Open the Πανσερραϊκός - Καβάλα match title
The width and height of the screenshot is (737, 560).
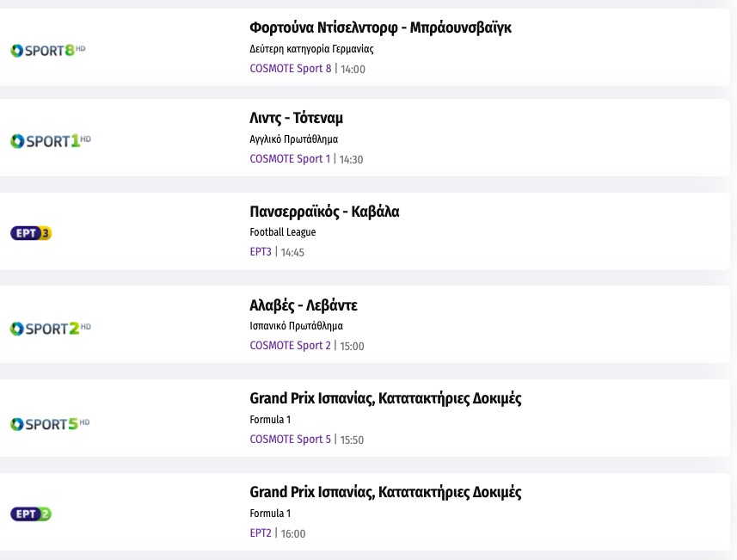click(x=324, y=212)
